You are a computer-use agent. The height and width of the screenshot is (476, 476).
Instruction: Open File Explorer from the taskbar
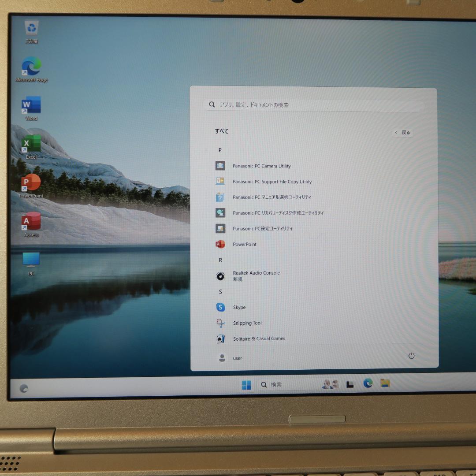(x=385, y=383)
